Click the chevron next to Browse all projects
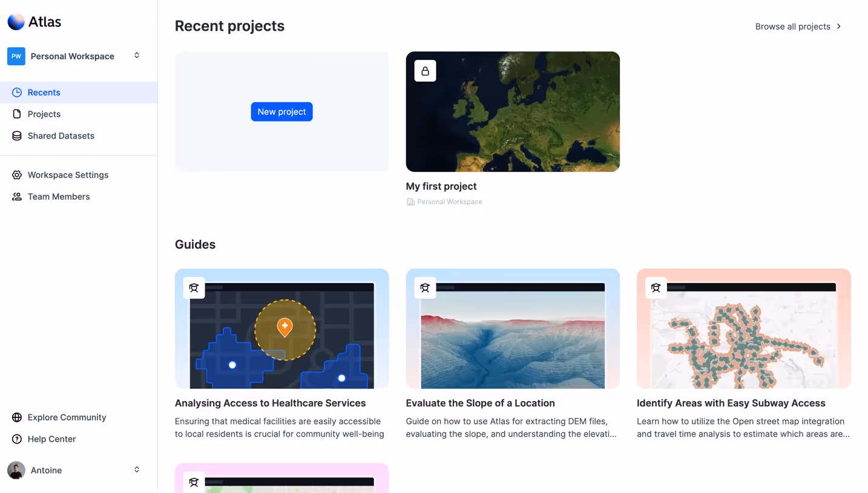Image resolution: width=868 pixels, height=493 pixels. 839,26
